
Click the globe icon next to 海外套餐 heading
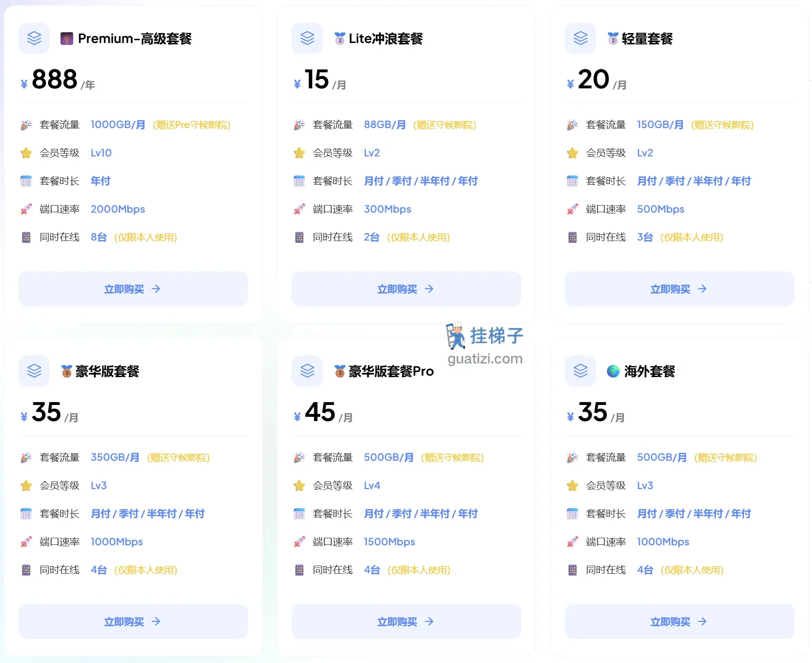(613, 371)
